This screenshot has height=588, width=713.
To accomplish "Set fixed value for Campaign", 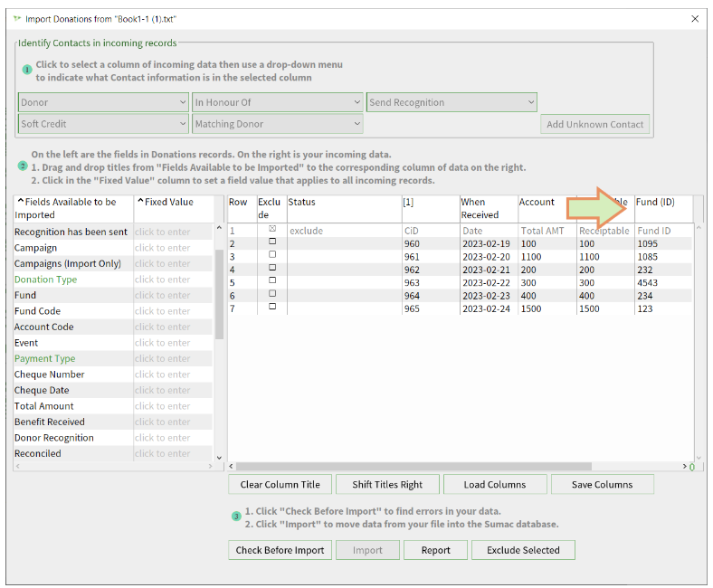I will [173, 248].
